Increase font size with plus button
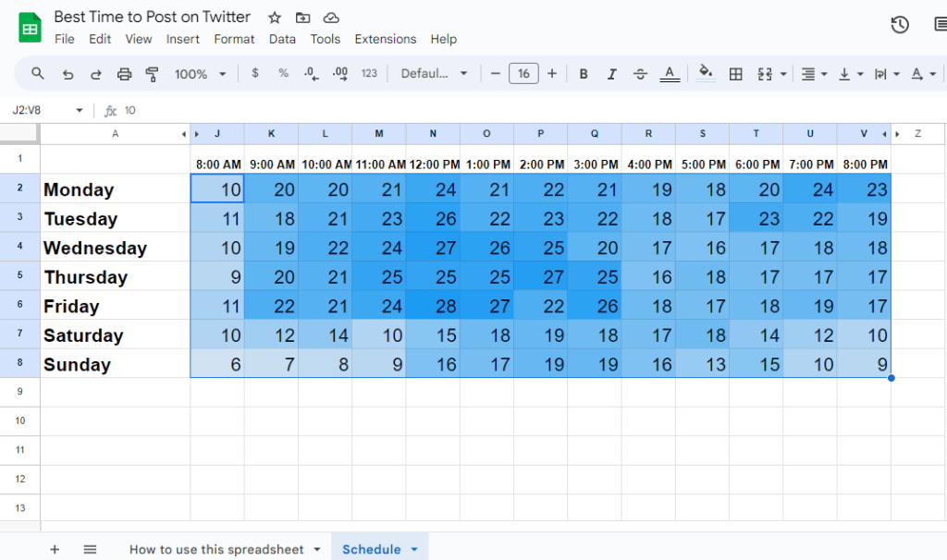 (x=552, y=74)
